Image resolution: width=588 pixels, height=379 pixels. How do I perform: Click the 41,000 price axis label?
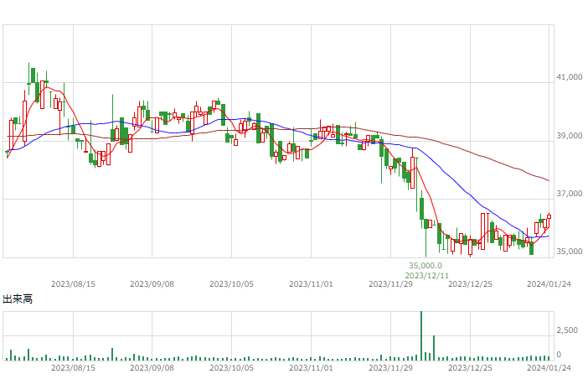pos(570,77)
